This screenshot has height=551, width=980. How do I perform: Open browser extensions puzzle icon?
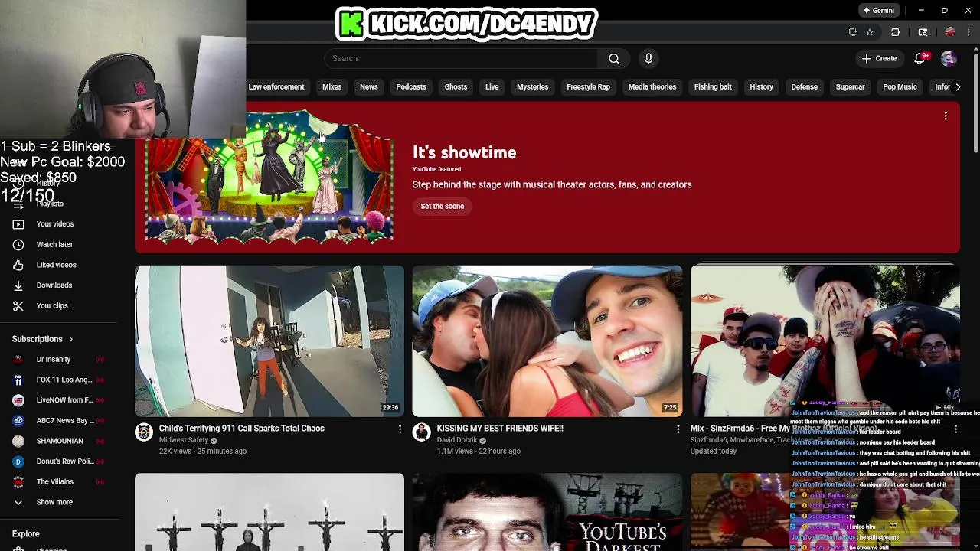pyautogui.click(x=895, y=32)
